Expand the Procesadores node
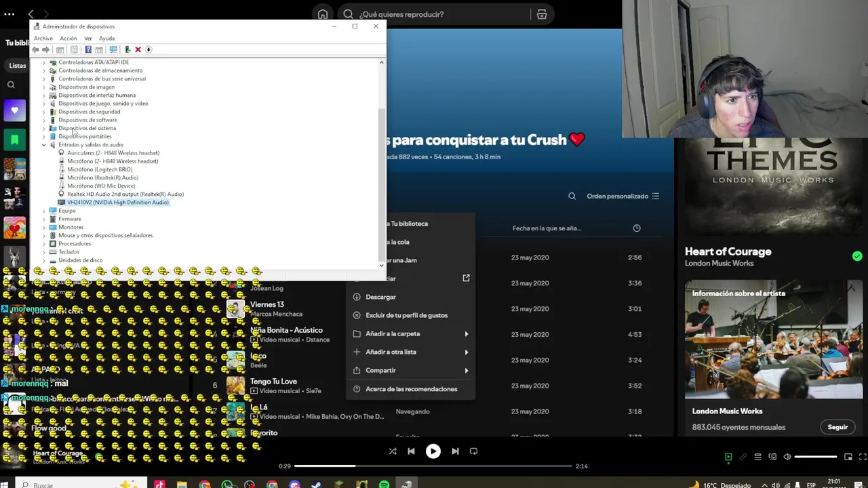This screenshot has height=488, width=868. [44, 244]
